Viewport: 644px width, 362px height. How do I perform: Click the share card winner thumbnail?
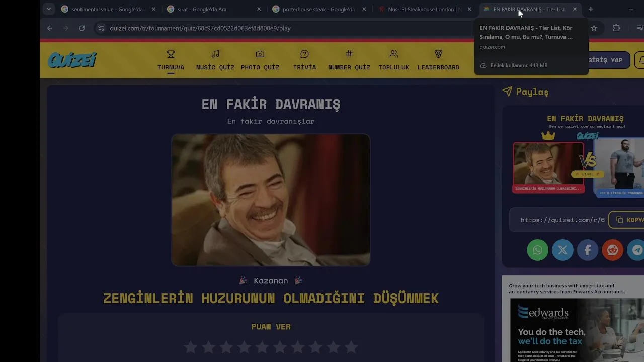click(548, 164)
